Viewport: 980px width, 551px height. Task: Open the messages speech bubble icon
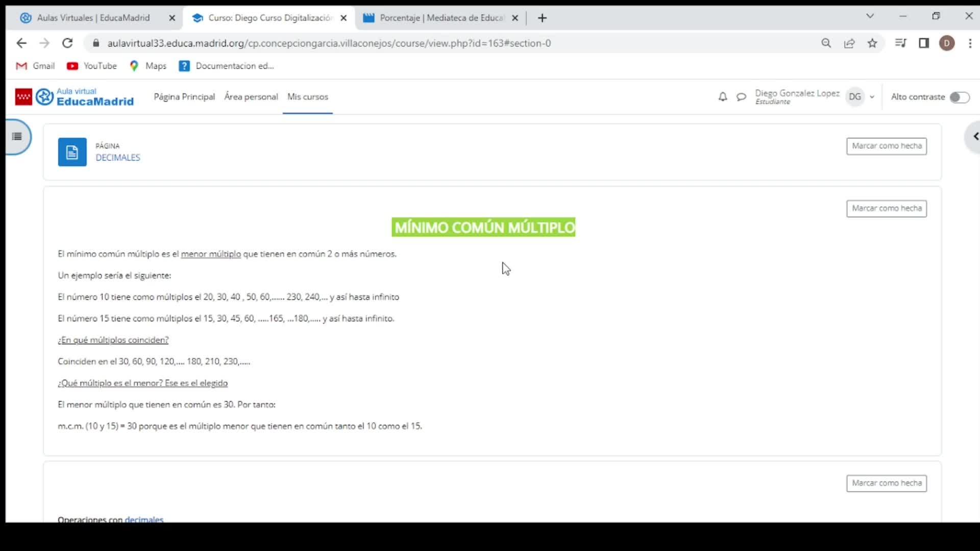[x=741, y=97]
